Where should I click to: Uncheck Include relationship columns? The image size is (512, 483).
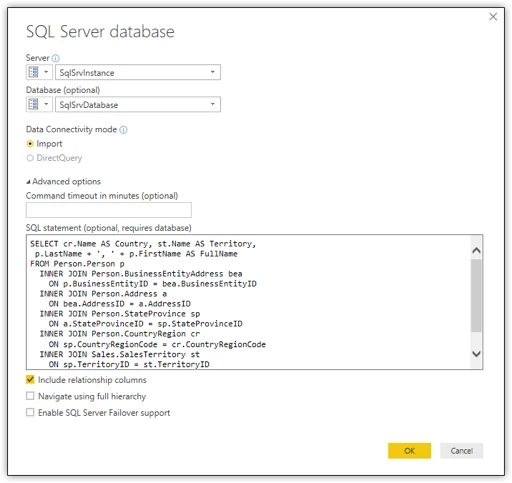(x=30, y=380)
